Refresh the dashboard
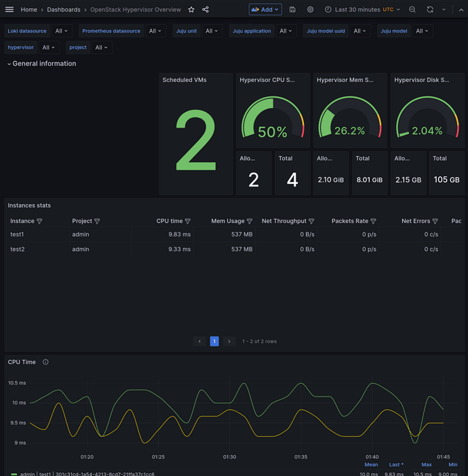Image resolution: width=468 pixels, height=476 pixels. click(430, 9)
